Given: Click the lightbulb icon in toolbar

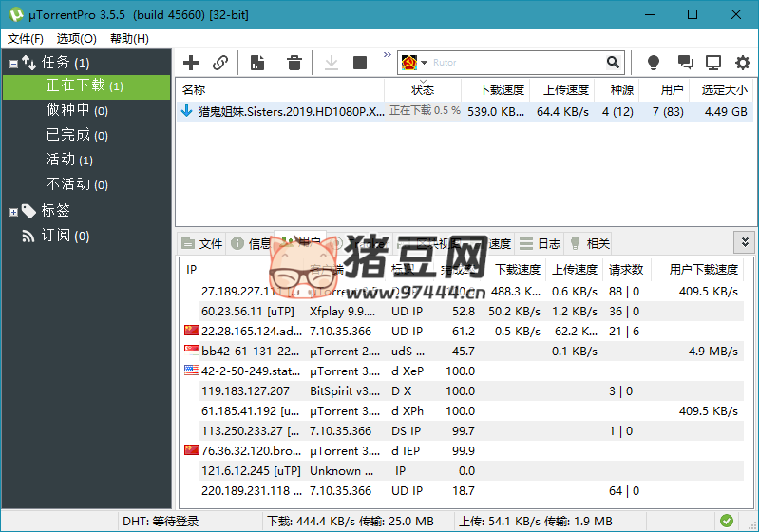Looking at the screenshot, I should point(654,63).
